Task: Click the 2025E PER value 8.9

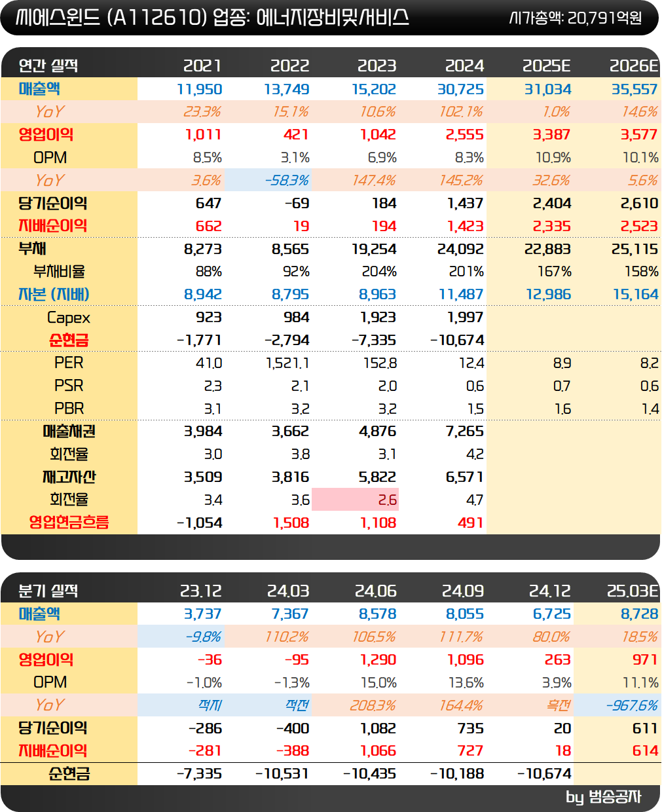Action: (562, 363)
